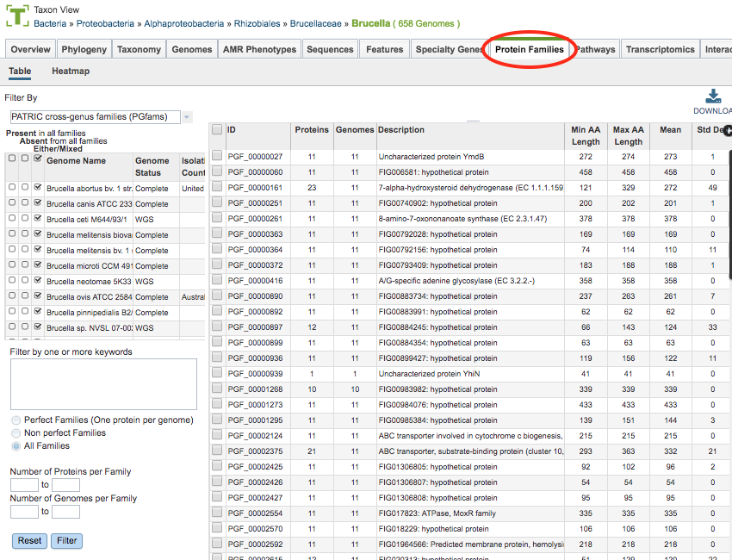The width and height of the screenshot is (732, 560).
Task: Switch to the Heatmap view
Action: point(71,71)
